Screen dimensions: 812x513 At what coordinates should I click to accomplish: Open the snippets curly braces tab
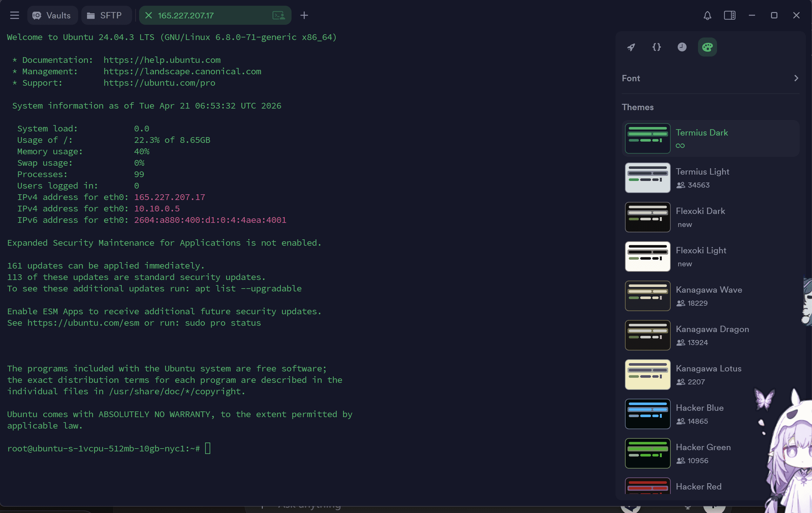coord(656,47)
